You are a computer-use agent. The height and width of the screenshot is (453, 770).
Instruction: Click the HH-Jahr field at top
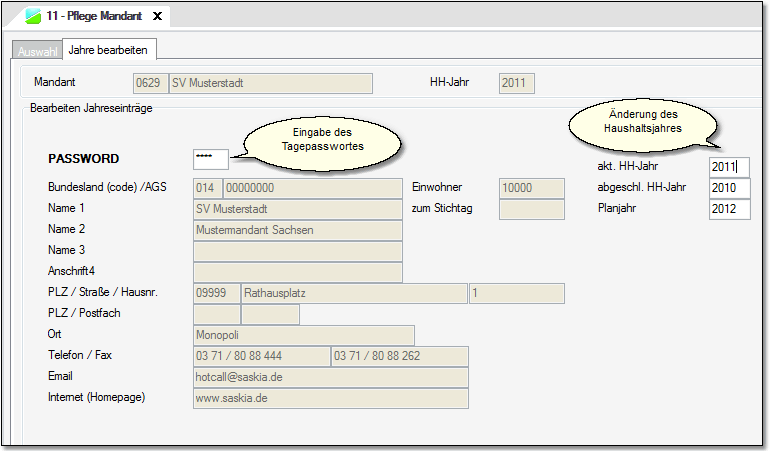click(x=516, y=83)
